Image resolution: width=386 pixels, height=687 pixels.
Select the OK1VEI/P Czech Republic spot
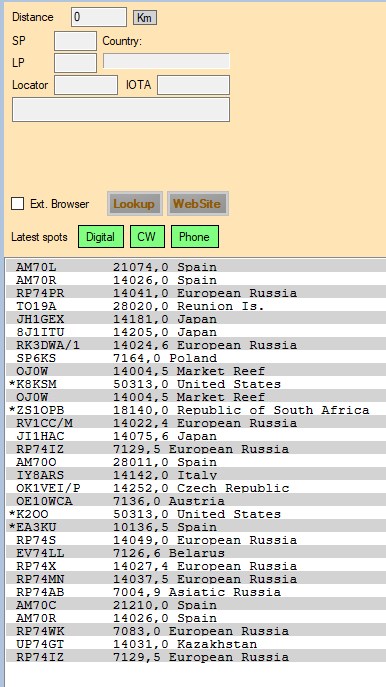coord(195,488)
